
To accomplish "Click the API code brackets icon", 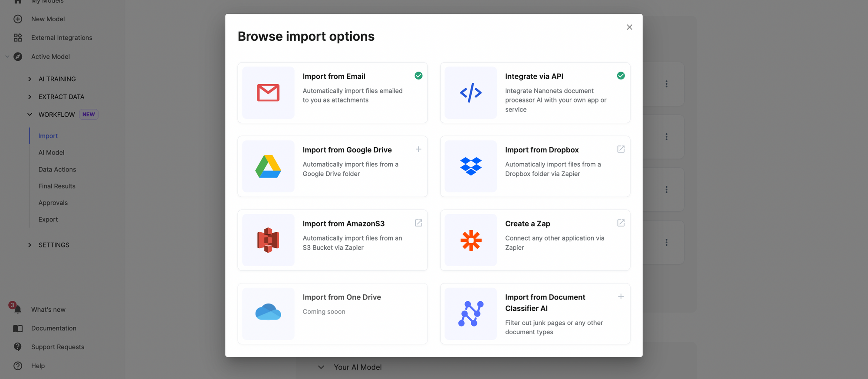I will coord(471,92).
